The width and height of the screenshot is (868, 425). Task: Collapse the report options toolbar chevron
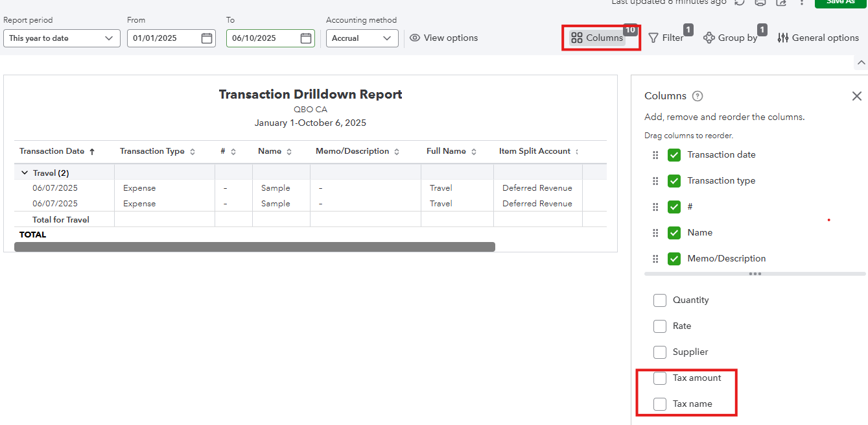[x=861, y=63]
